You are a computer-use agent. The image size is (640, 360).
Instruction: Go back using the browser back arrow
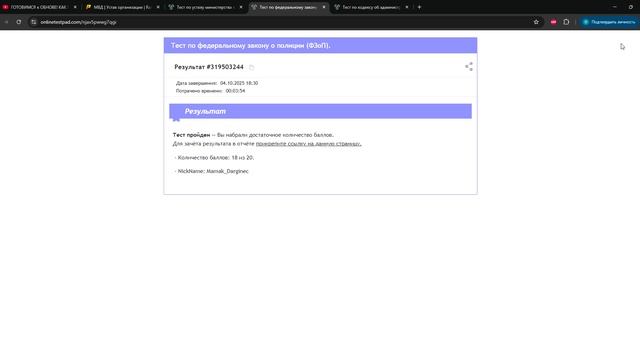pyautogui.click(x=6, y=22)
